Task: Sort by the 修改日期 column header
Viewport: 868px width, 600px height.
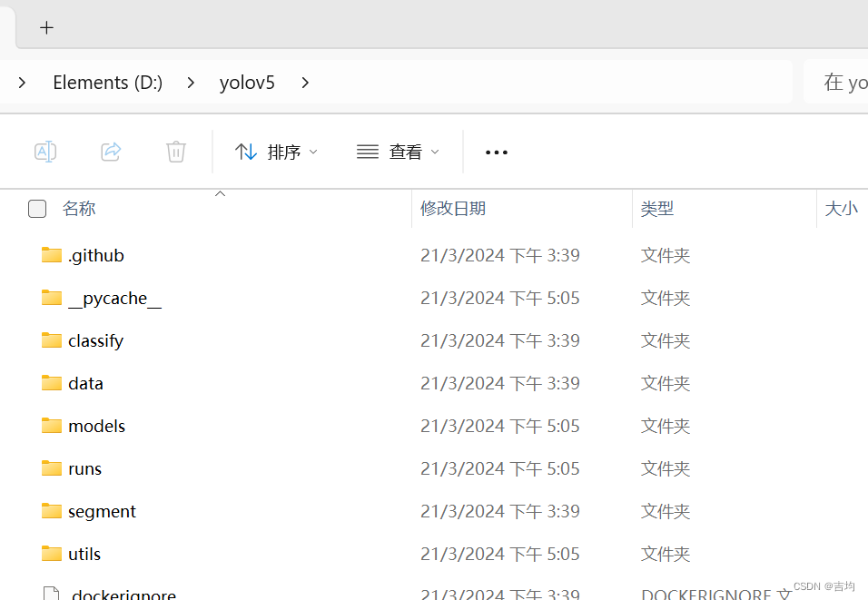Action: pyautogui.click(x=453, y=209)
